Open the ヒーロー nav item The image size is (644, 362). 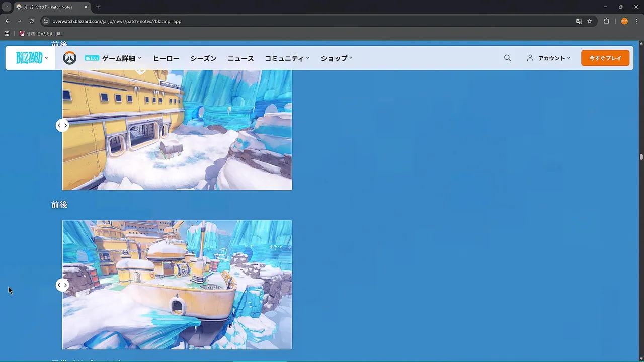[166, 58]
